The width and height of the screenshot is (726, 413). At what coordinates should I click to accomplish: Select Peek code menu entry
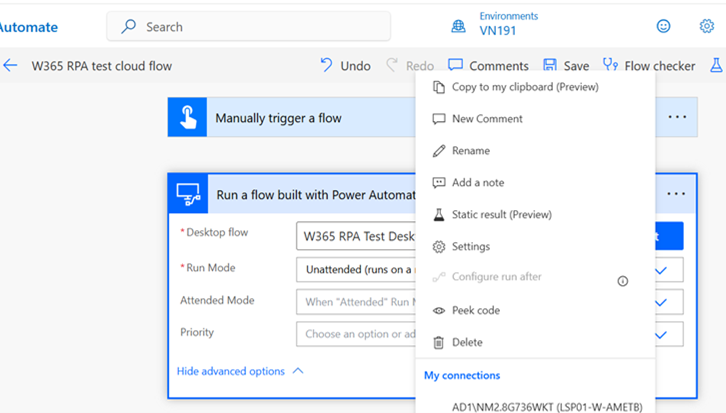click(x=475, y=311)
